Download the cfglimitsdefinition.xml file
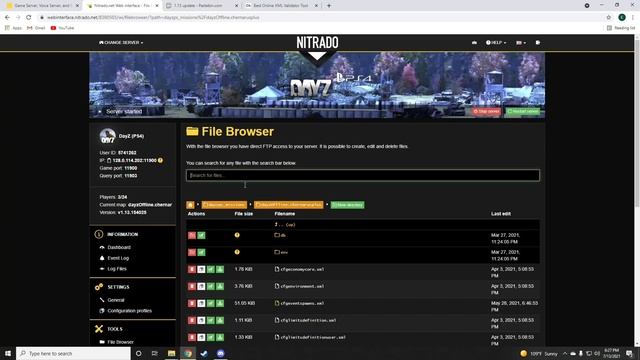The image size is (640, 360). (220, 320)
